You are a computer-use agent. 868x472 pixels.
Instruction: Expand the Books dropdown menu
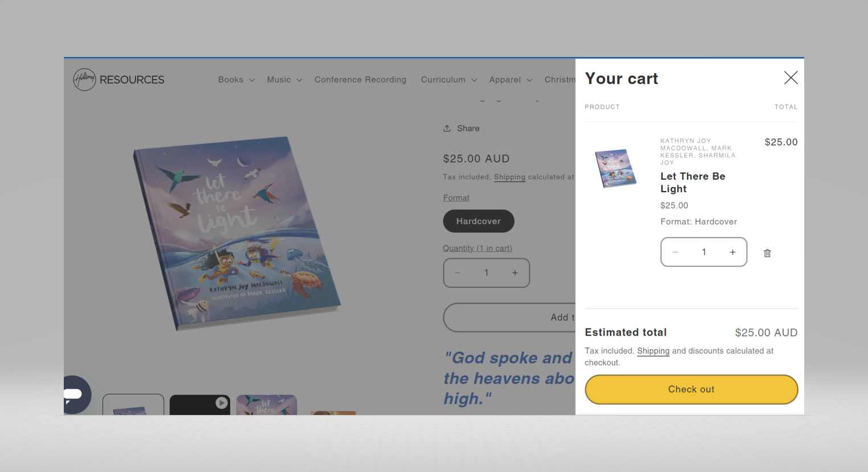[236, 80]
